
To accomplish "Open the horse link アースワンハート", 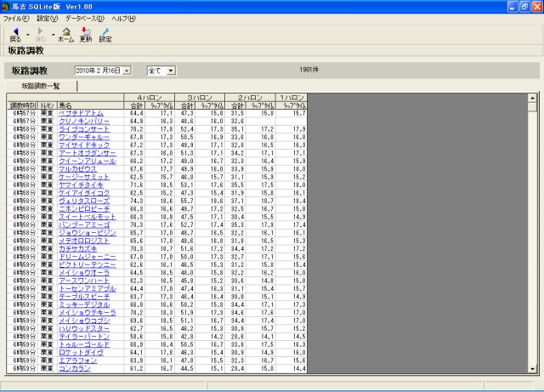I will pos(84,281).
